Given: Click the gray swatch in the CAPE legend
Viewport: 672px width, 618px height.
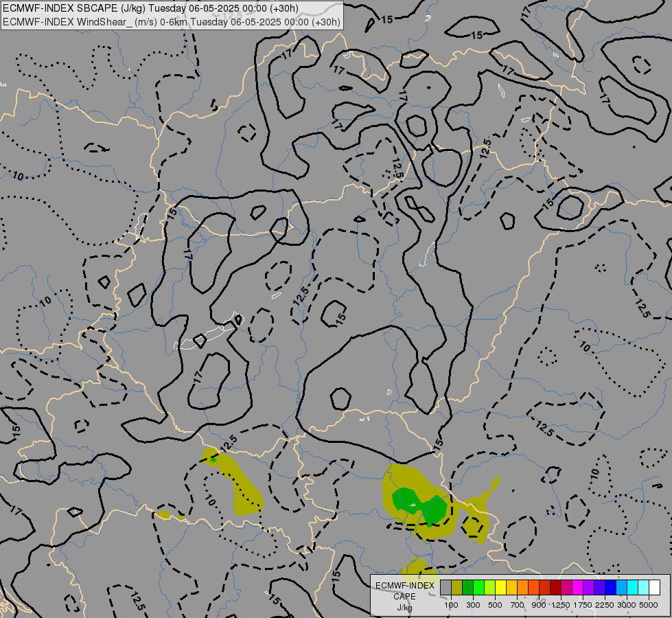Looking at the screenshot, I should [445, 587].
